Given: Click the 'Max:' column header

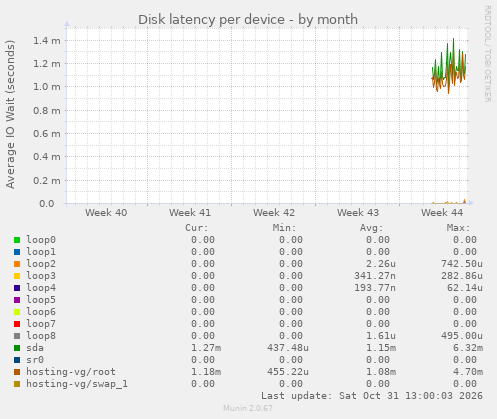Looking at the screenshot, I should click(x=458, y=228).
